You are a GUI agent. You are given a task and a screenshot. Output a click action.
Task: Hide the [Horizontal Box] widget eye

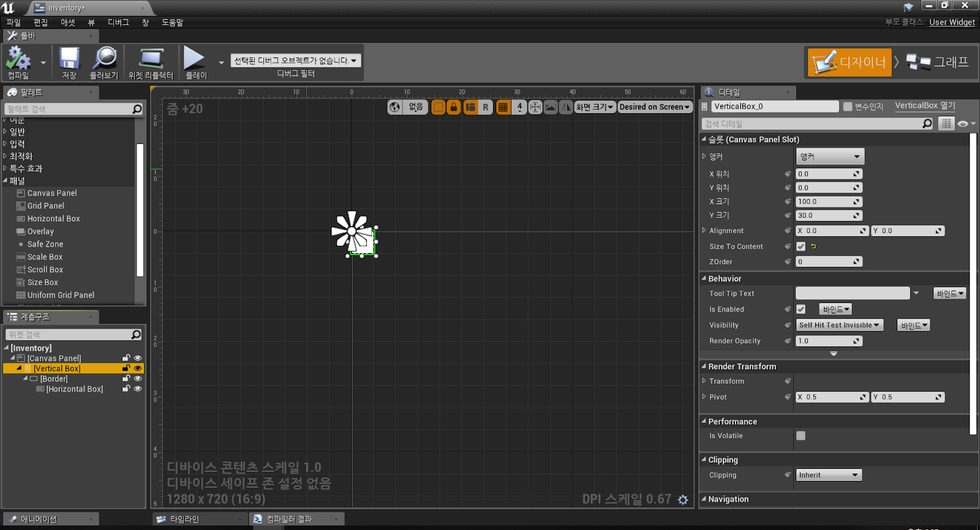[x=138, y=389]
